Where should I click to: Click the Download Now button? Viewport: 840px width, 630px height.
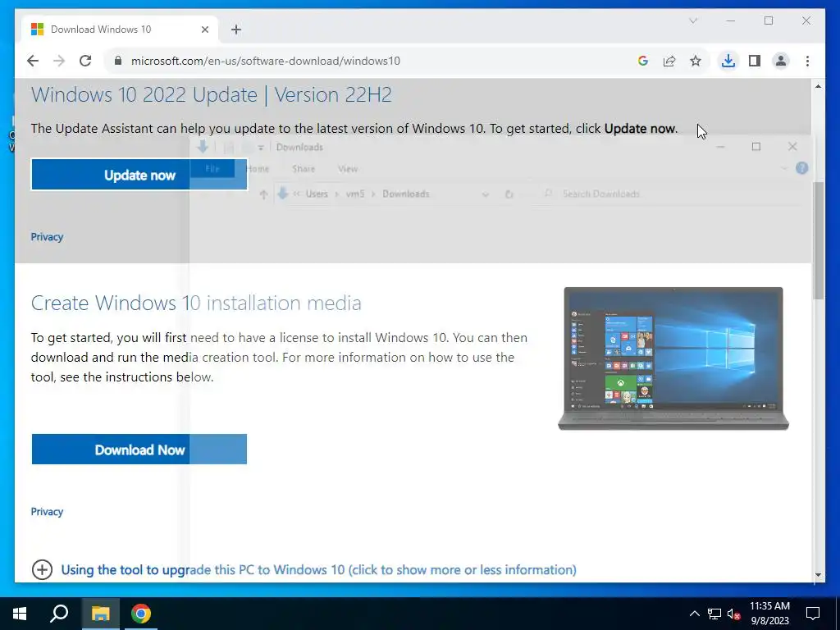139,450
